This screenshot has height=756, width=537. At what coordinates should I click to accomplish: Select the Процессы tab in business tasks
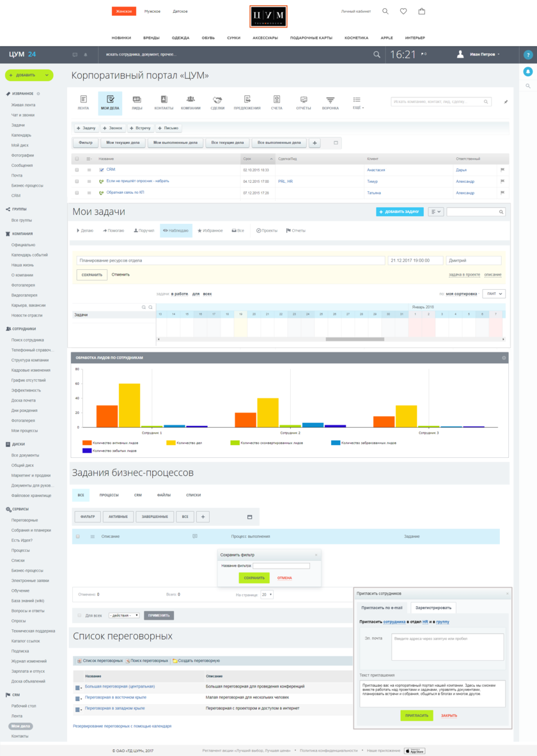point(109,495)
